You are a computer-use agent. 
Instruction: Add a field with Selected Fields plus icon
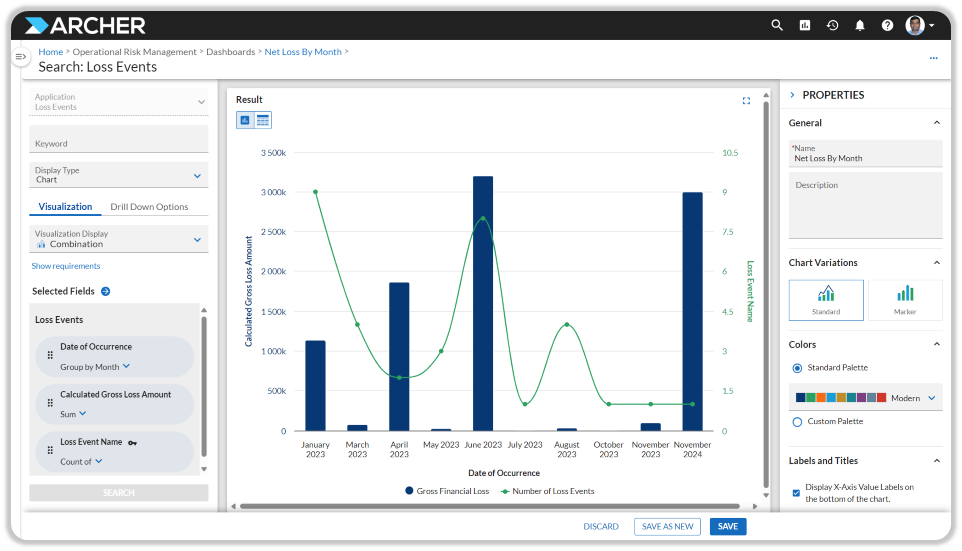point(106,291)
